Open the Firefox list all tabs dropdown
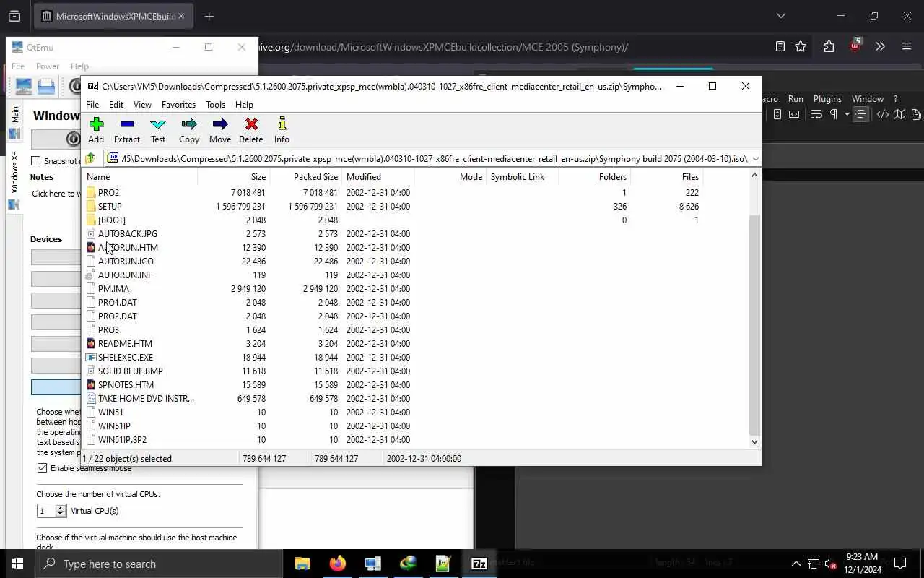 coord(780,16)
